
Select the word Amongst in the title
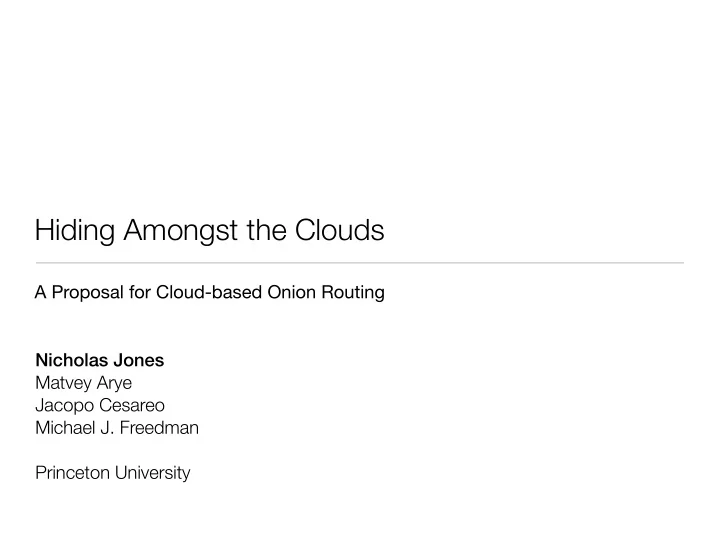coord(180,231)
